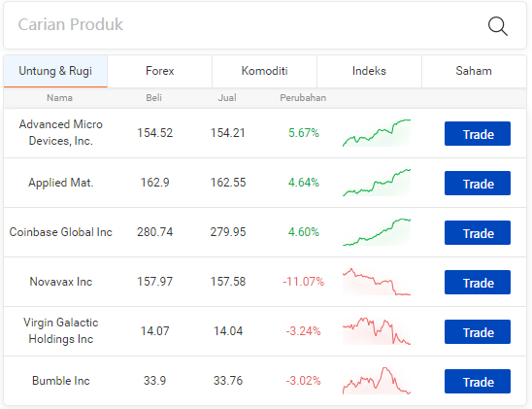Switch to the Forex tab
Viewport: 532px width, 409px height.
click(160, 71)
